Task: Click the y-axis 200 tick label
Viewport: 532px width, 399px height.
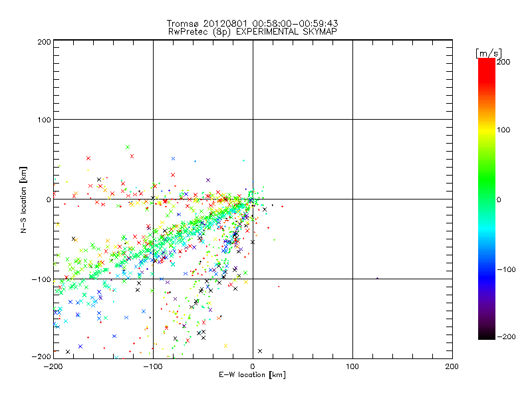Action: (44, 42)
